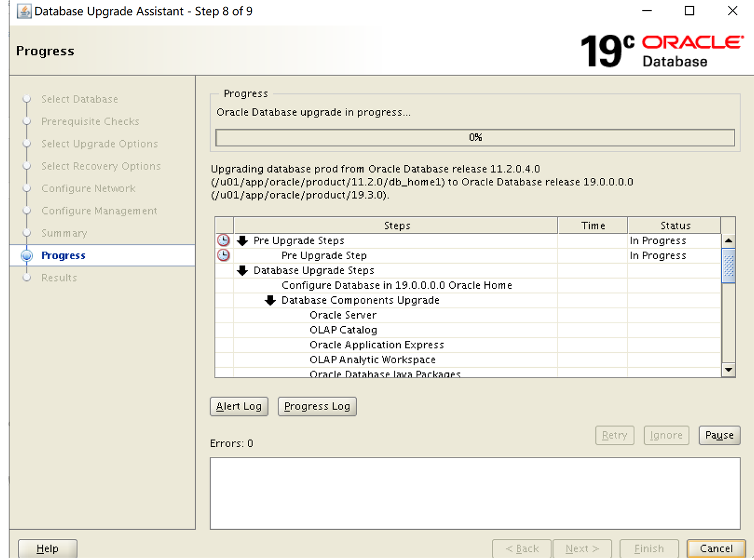Select the Configure Network step

(x=88, y=188)
